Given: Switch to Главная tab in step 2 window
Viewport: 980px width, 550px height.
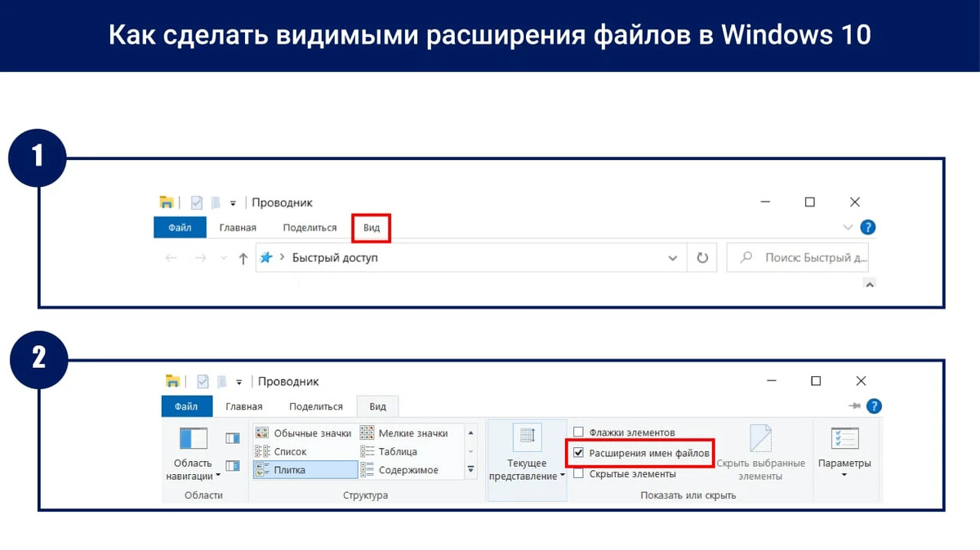Looking at the screenshot, I should (x=244, y=406).
